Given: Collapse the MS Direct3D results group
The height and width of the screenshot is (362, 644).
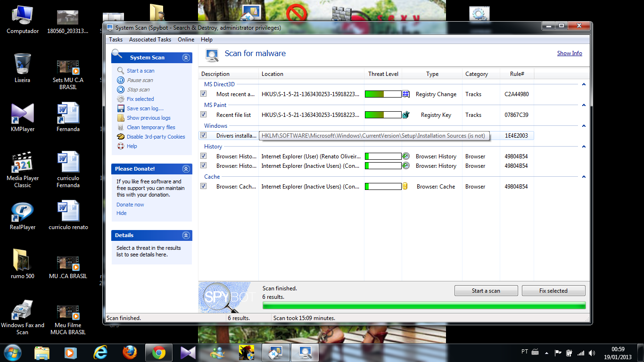Looking at the screenshot, I should coord(584,84).
